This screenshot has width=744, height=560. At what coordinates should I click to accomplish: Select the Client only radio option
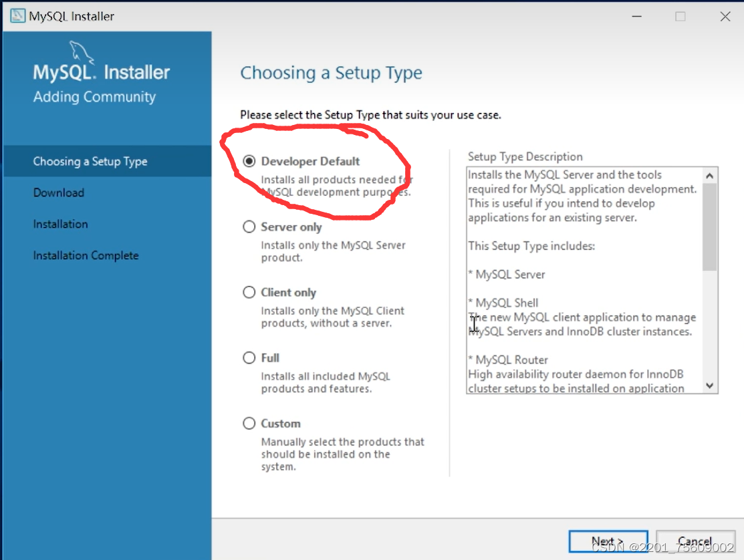(249, 292)
